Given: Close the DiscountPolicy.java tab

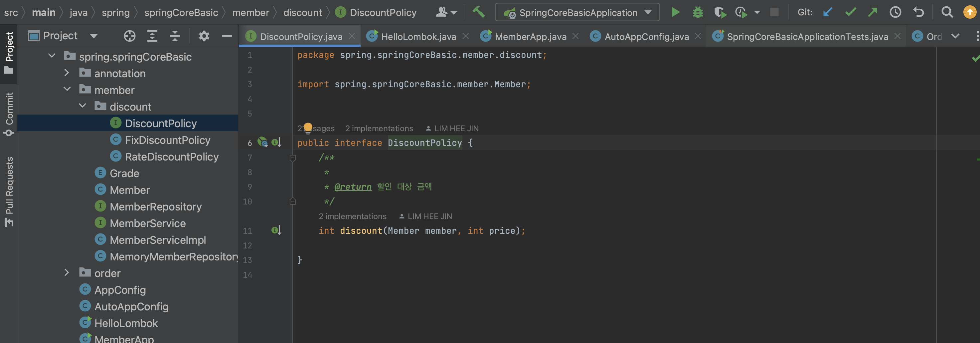Looking at the screenshot, I should click(352, 36).
